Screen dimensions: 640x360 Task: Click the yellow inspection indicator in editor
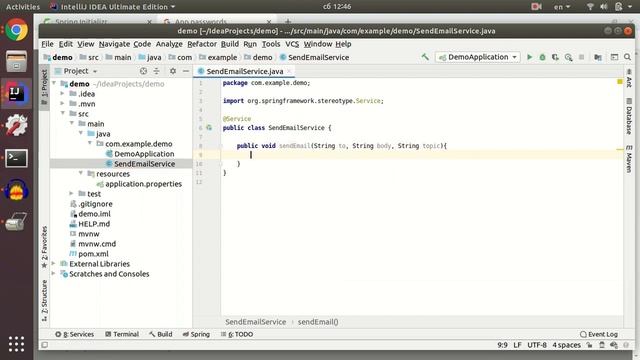tap(620, 82)
